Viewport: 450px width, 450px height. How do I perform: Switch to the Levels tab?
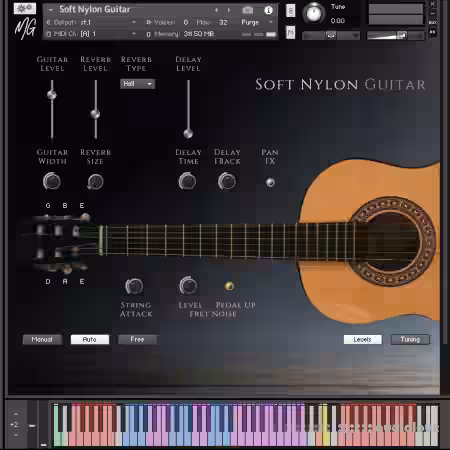pyautogui.click(x=363, y=339)
